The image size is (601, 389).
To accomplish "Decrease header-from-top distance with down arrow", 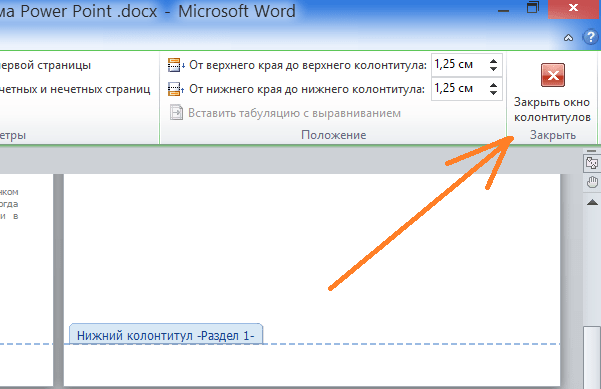I will click(493, 69).
